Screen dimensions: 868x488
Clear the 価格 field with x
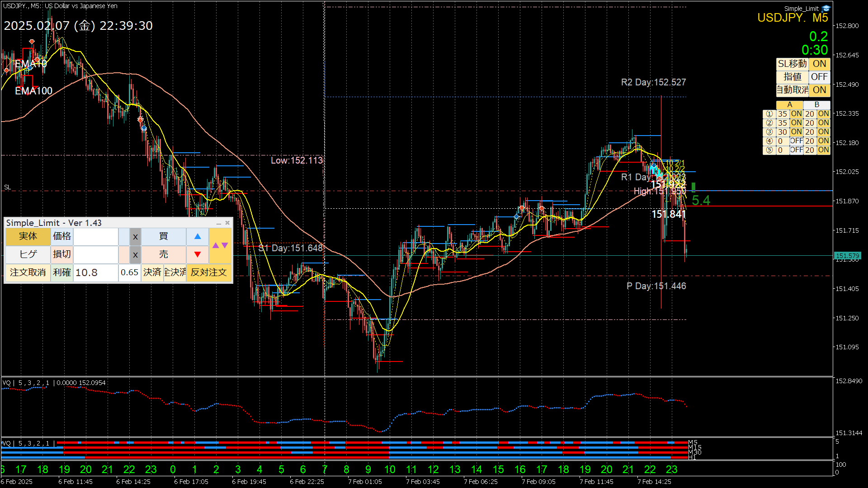coord(135,236)
